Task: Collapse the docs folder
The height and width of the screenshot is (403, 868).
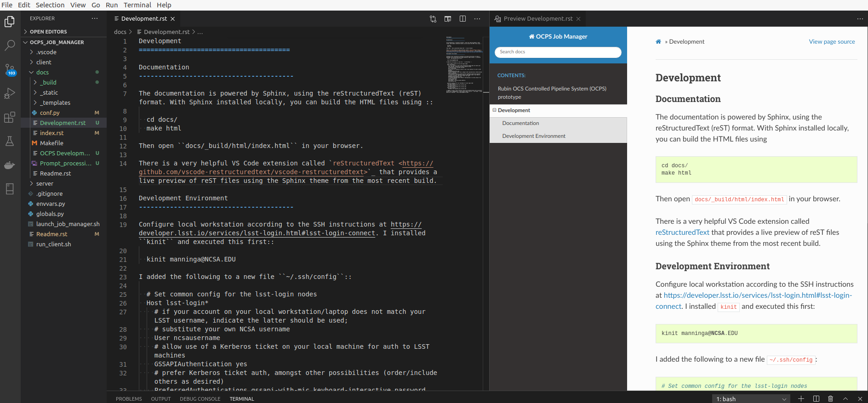Action: click(63, 72)
